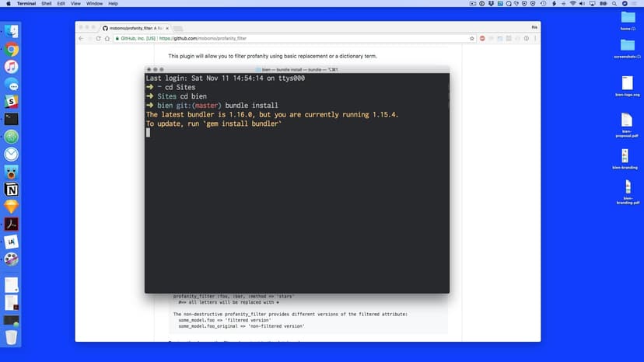Open the Trash in the dock

pyautogui.click(x=12, y=336)
